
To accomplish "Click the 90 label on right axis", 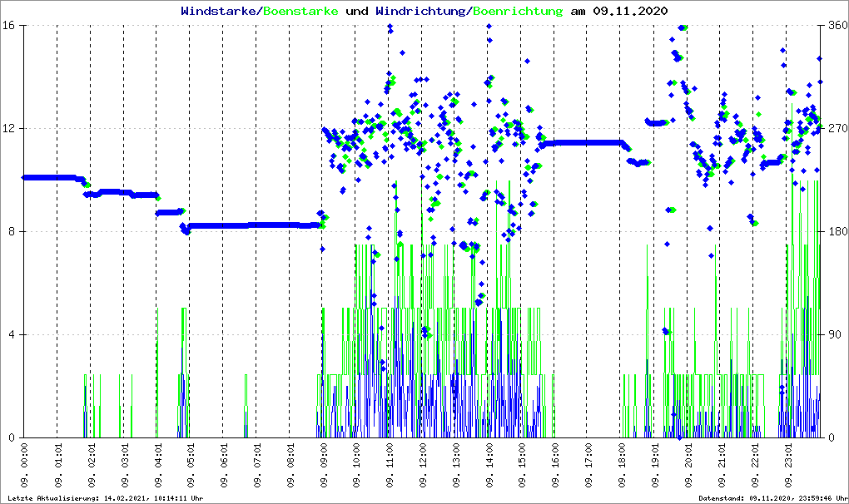I will coord(832,335).
